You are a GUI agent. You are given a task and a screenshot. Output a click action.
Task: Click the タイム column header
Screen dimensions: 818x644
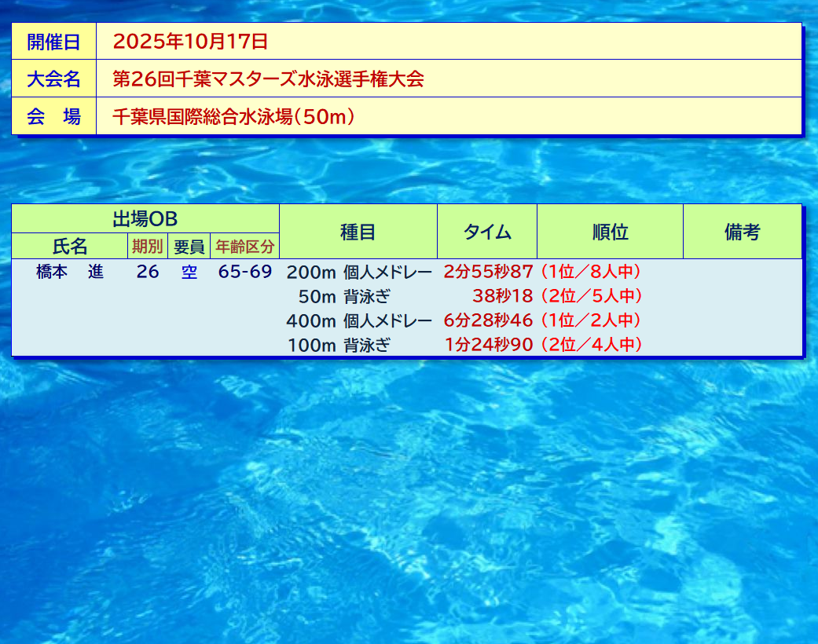pyautogui.click(x=487, y=232)
